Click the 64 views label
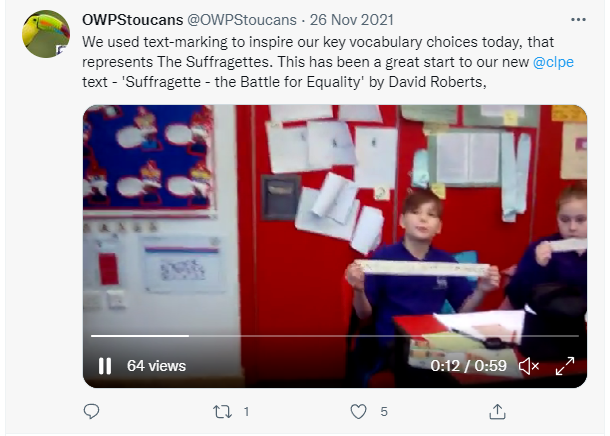Viewport: 610px width, 436px height. [156, 366]
